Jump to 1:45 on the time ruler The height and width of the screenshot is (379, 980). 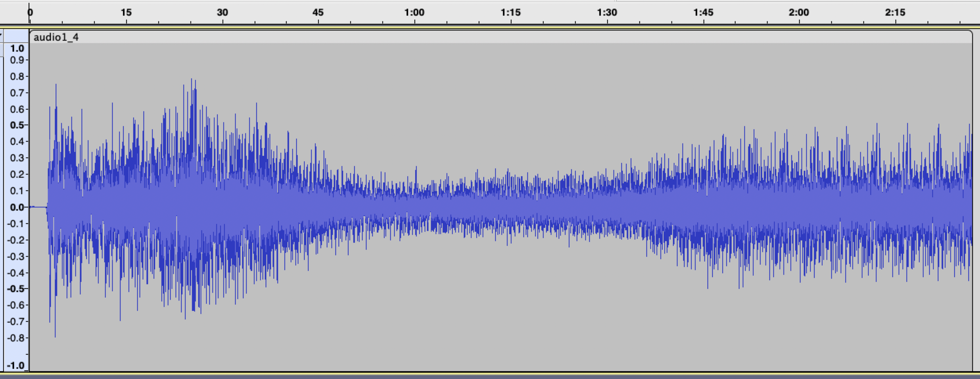click(703, 13)
